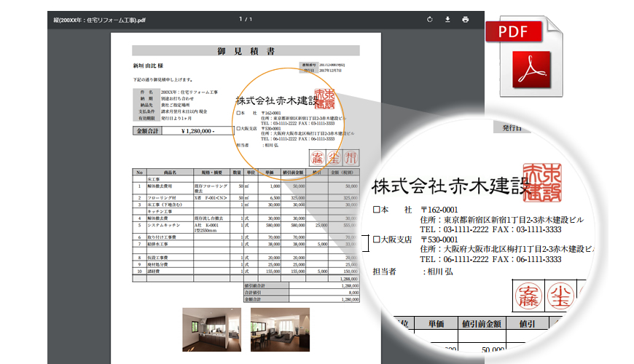Click the 有効期限 value 発行日より1ヶ月
The width and height of the screenshot is (634, 364).
click(x=176, y=119)
